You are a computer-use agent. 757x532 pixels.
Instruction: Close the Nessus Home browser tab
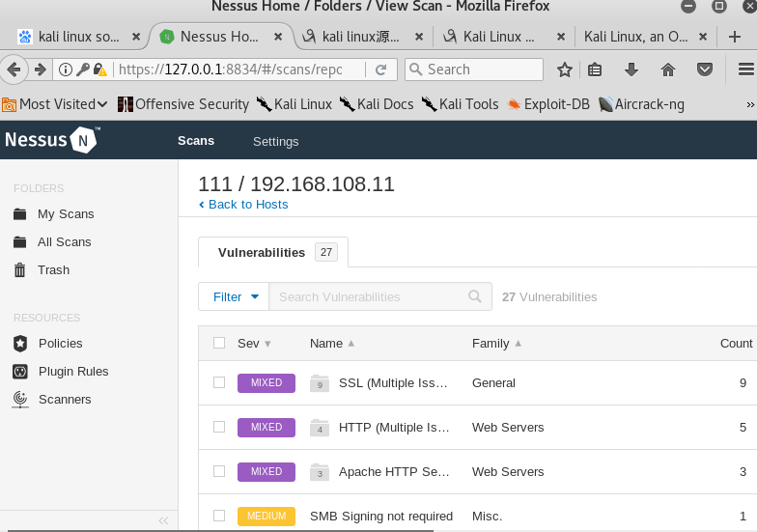point(278,37)
